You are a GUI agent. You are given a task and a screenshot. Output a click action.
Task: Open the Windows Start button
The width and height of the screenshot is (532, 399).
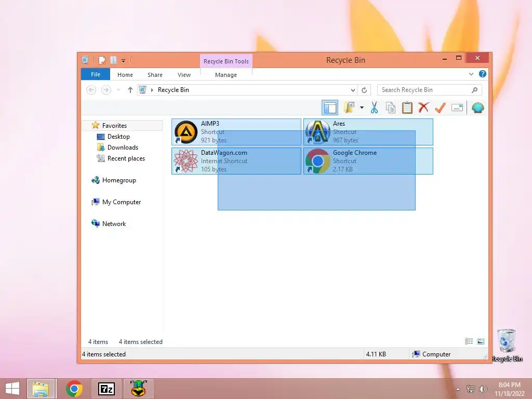(x=12, y=389)
